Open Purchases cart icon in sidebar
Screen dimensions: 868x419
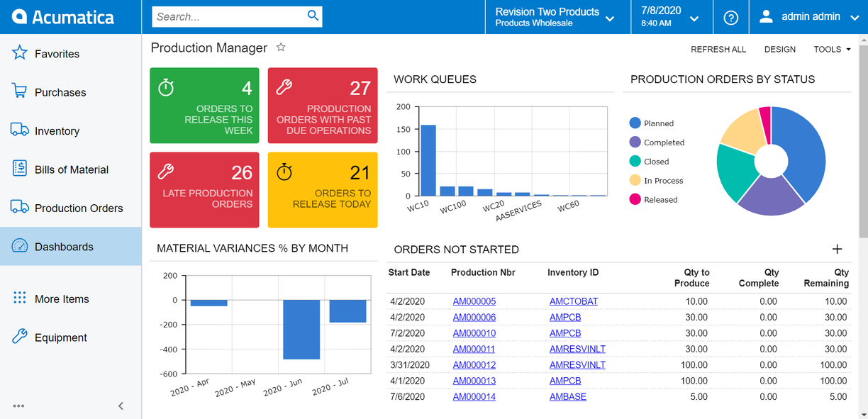point(20,91)
